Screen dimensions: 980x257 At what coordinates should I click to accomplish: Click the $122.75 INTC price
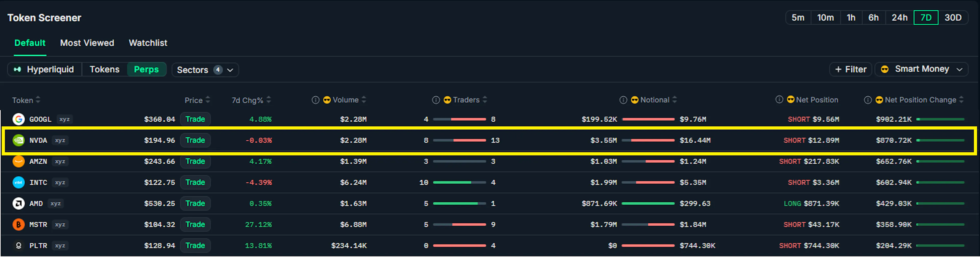pos(160,183)
